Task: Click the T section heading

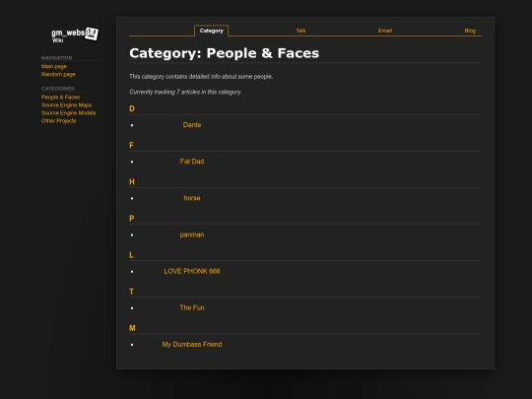Action: [132, 292]
